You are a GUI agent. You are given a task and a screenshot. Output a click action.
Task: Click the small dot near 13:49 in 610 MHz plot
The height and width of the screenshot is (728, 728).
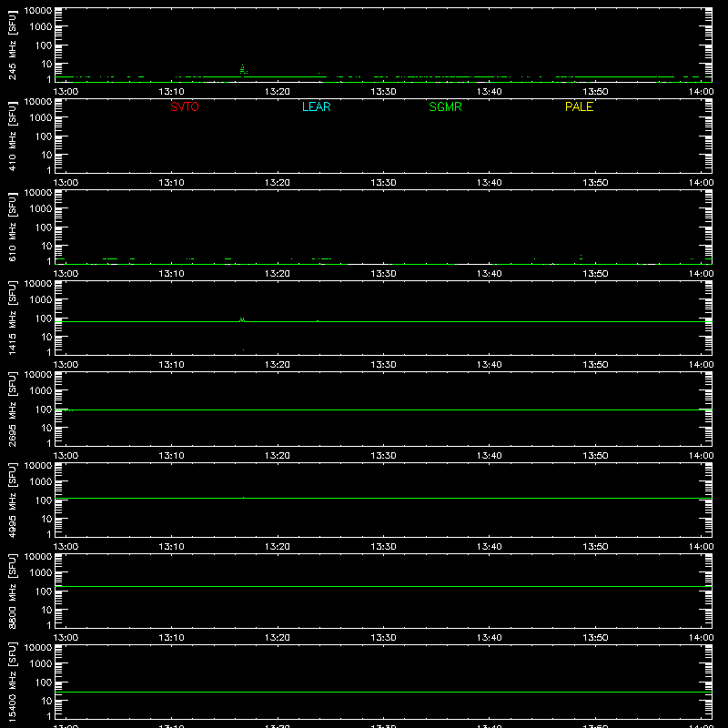point(581,257)
